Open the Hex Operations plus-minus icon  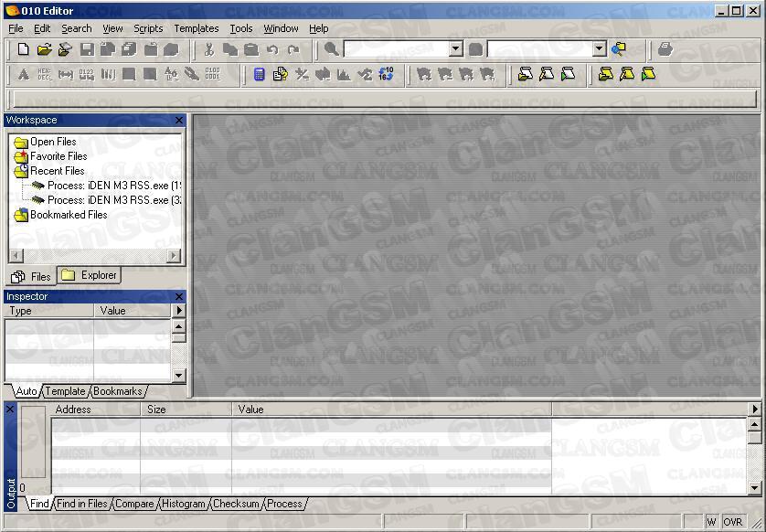pos(302,74)
